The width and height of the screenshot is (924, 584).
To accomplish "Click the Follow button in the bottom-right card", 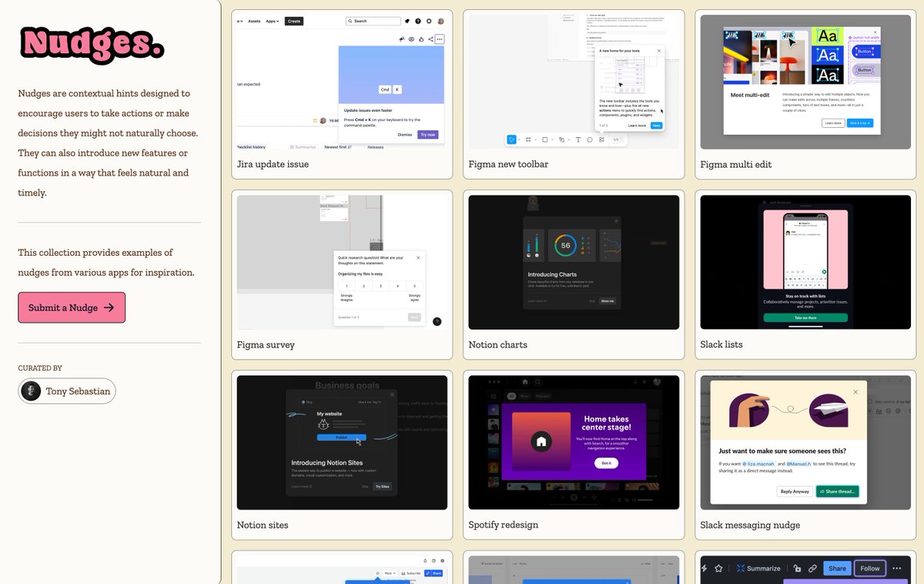I will point(870,569).
